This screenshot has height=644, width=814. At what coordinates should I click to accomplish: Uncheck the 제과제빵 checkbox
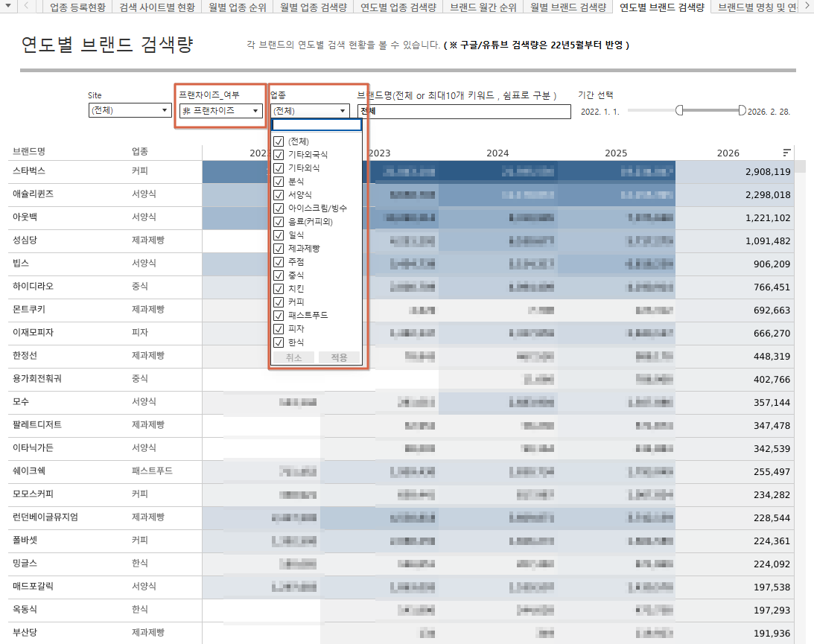(x=279, y=249)
